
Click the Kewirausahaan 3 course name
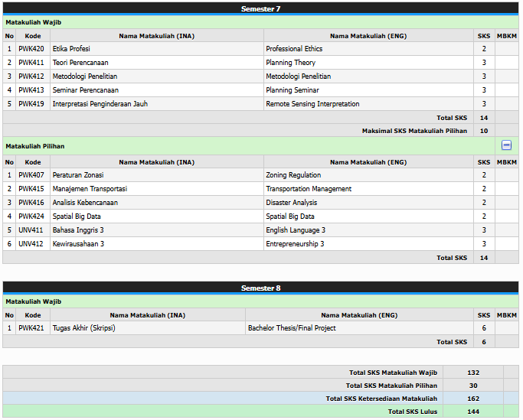click(78, 244)
